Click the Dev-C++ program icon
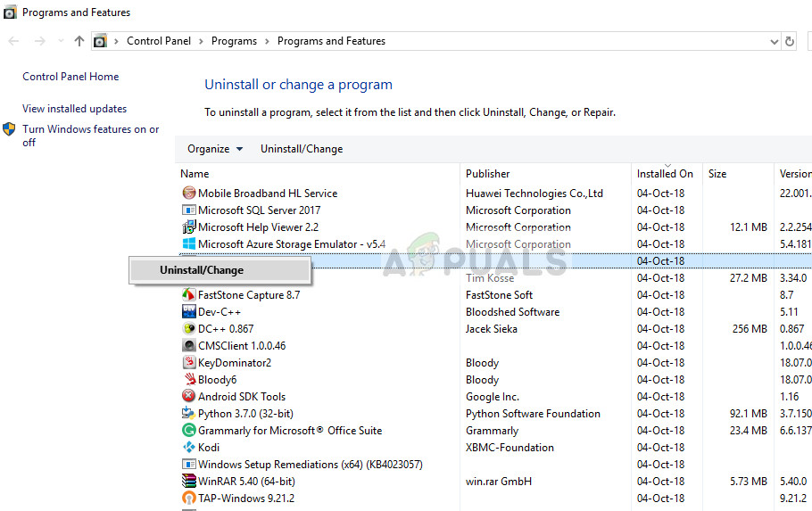Image resolution: width=812 pixels, height=511 pixels. click(189, 311)
